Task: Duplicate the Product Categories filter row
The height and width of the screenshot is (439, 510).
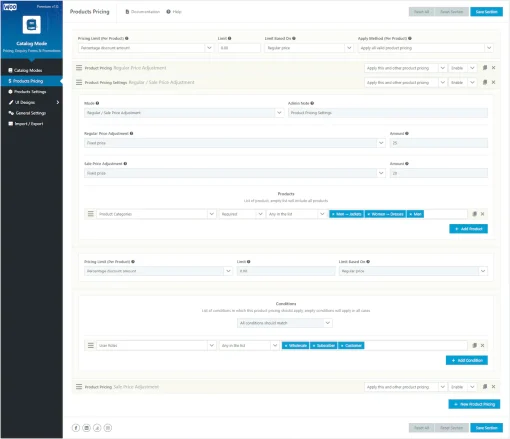Action: pyautogui.click(x=475, y=214)
